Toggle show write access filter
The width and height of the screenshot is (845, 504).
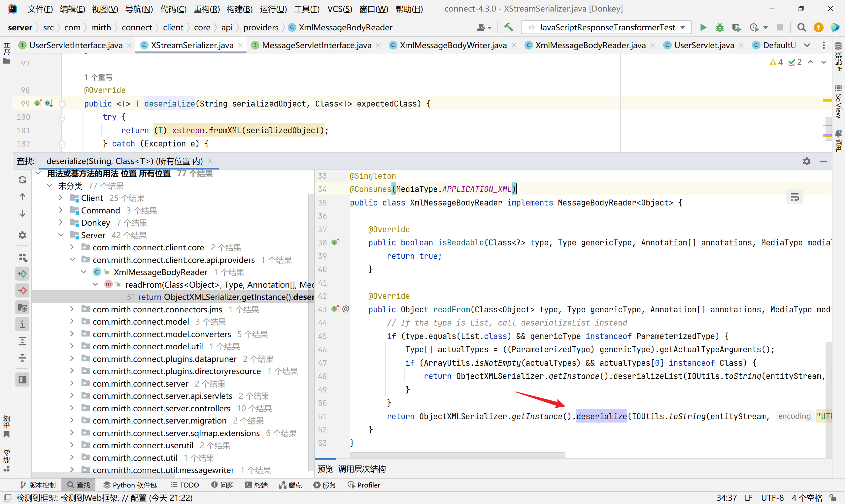coord(22,291)
